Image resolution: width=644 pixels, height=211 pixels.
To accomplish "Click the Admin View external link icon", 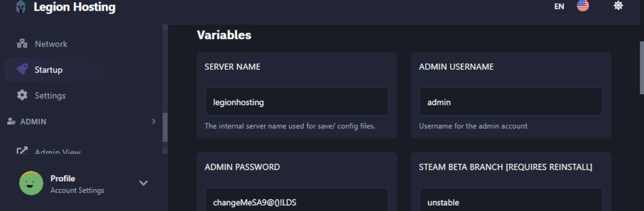I will point(22,151).
